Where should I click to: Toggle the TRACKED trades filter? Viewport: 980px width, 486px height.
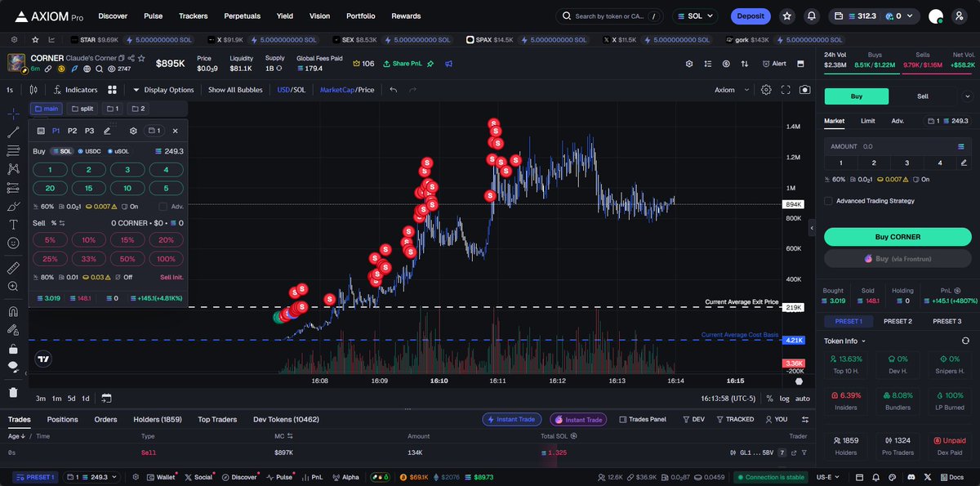(734, 419)
